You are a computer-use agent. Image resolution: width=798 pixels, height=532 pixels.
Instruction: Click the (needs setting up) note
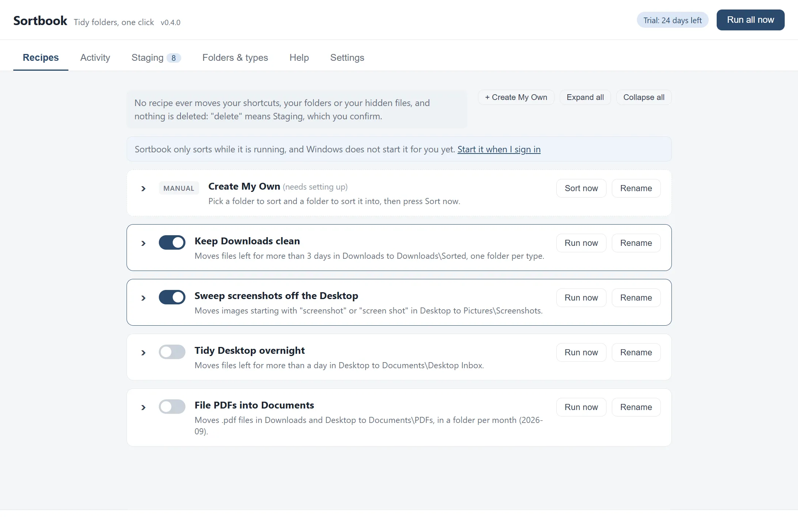[x=315, y=187]
